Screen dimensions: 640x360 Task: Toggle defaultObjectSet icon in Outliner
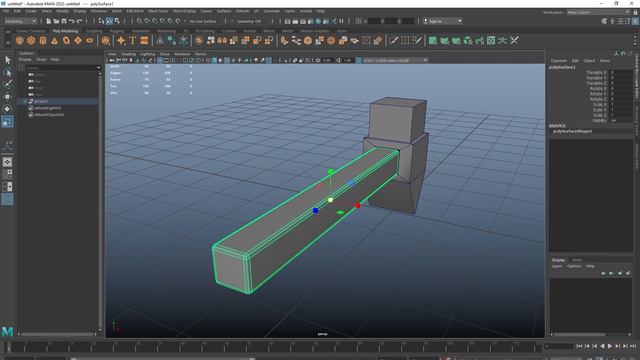pyautogui.click(x=31, y=115)
